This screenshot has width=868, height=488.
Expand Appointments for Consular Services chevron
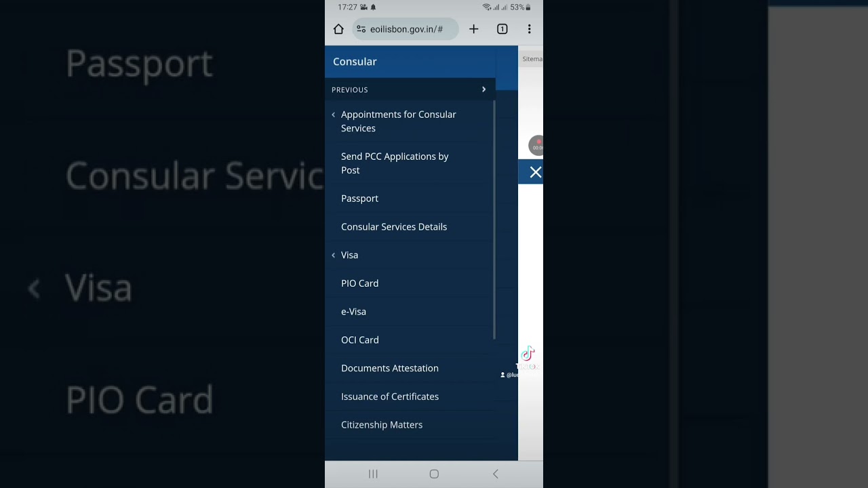(333, 115)
